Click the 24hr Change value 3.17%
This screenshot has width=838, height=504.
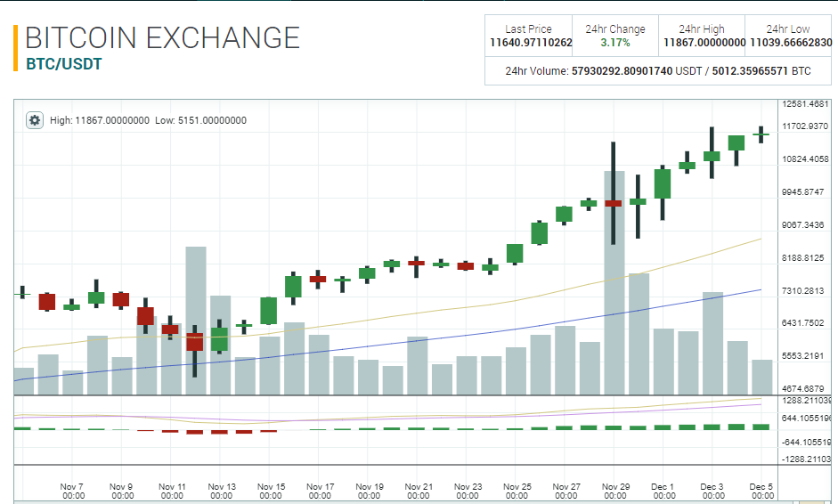(615, 43)
